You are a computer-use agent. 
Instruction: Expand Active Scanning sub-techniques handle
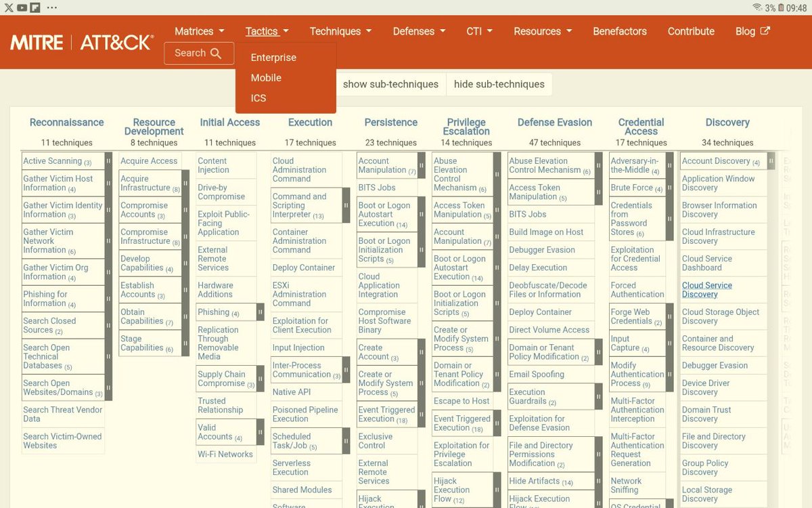[108, 161]
